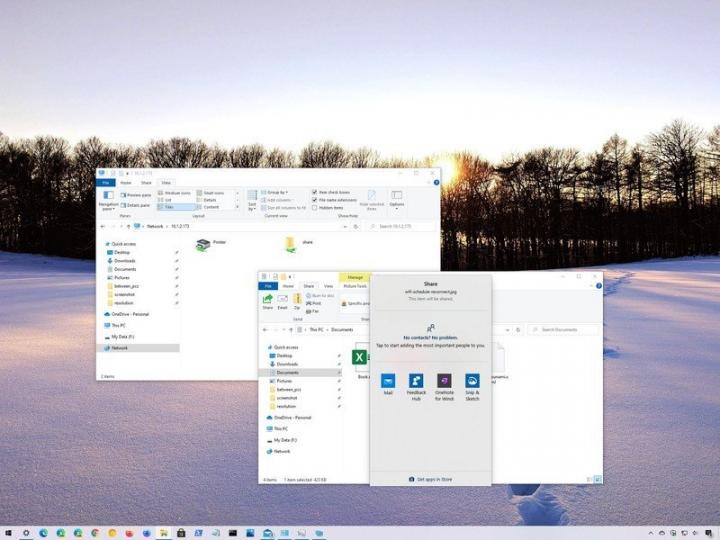Viewport: 720px width, 540px height.
Task: Open the Group by dropdown
Action: [x=274, y=192]
